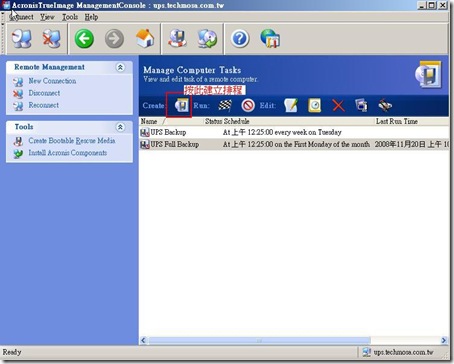Open the View menu
Viewport: 454px width, 364px height.
tap(47, 17)
